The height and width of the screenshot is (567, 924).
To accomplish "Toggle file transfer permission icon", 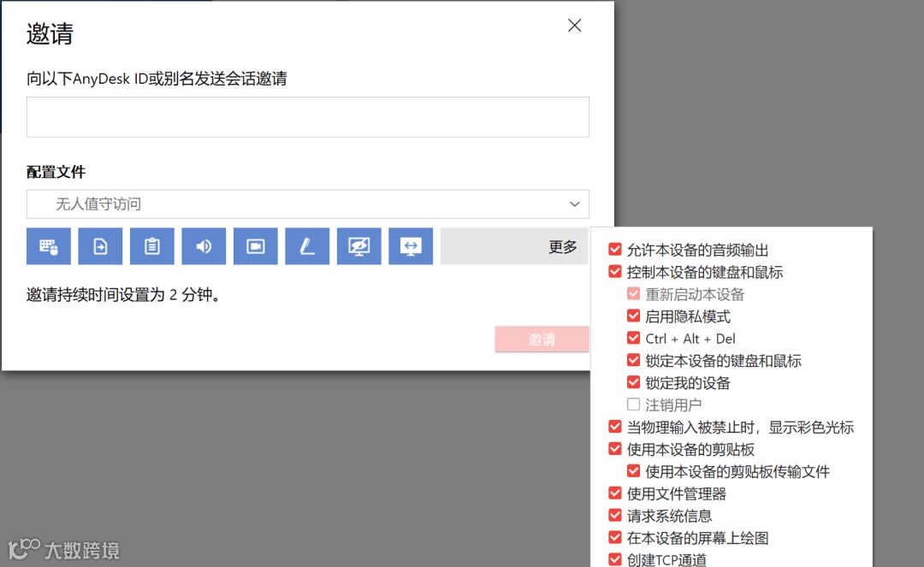I will point(100,246).
